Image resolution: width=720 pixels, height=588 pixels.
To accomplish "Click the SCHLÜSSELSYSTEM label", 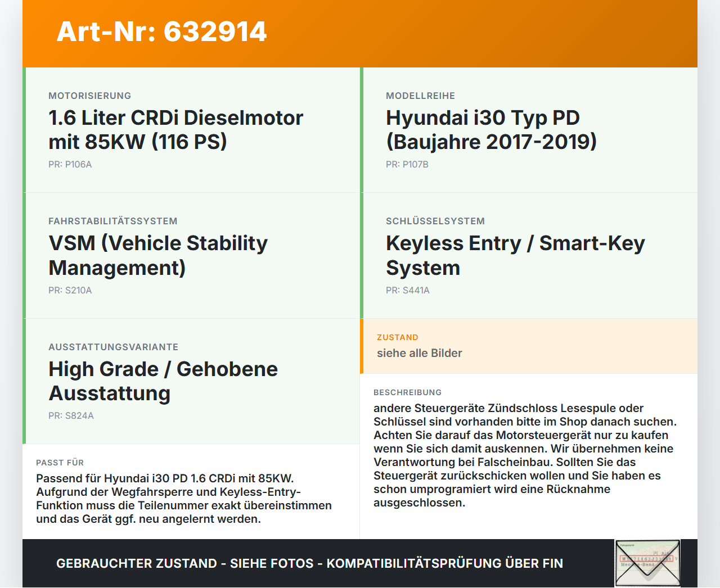I will (435, 221).
